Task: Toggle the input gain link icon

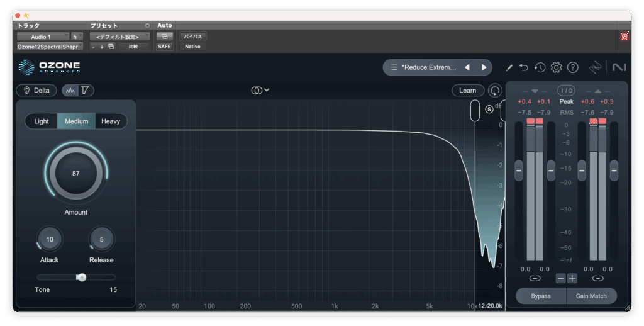Action: click(x=535, y=278)
